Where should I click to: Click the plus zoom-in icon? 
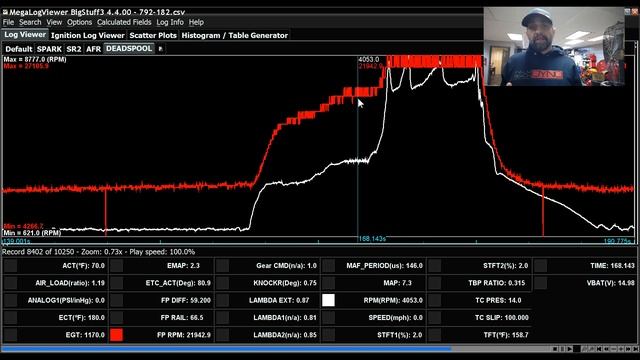point(621,349)
